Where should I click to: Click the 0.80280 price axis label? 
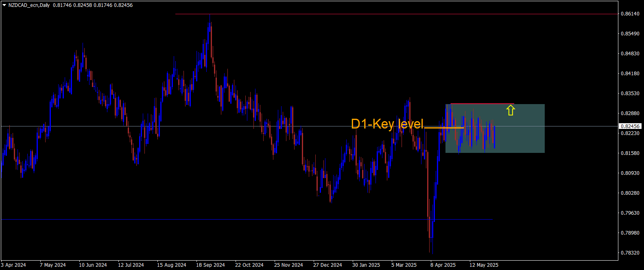point(630,193)
